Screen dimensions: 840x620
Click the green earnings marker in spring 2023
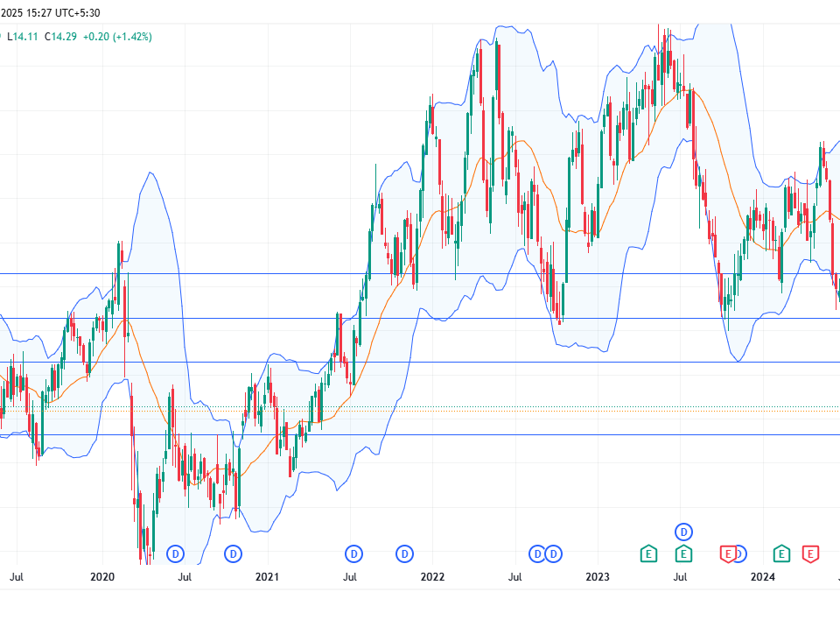648,553
